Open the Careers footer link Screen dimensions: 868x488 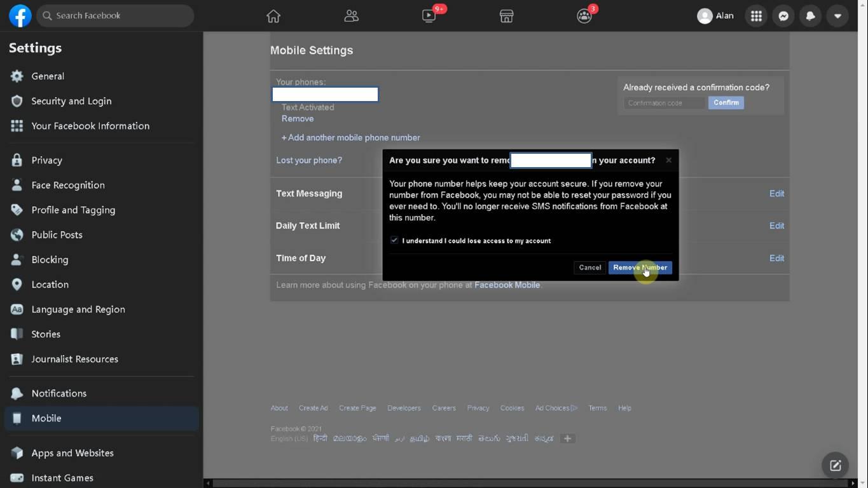tap(444, 408)
